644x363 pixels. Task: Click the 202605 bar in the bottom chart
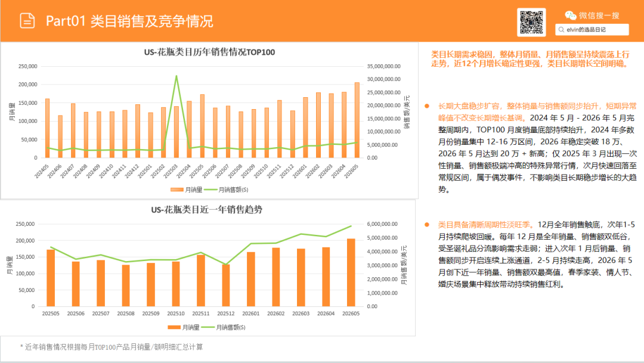351,272
